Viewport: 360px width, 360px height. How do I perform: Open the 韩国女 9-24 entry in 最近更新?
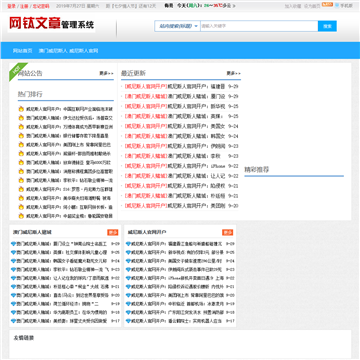pos(196,136)
